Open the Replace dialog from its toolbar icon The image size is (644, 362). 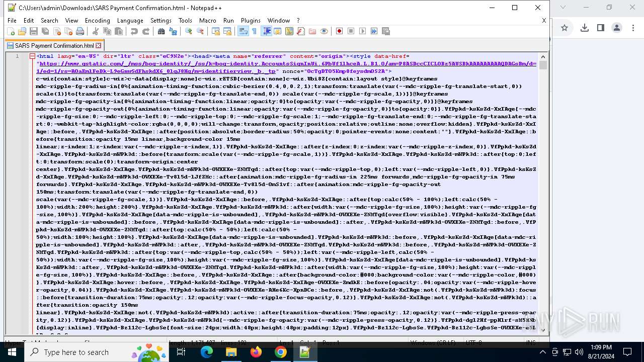coord(173,31)
